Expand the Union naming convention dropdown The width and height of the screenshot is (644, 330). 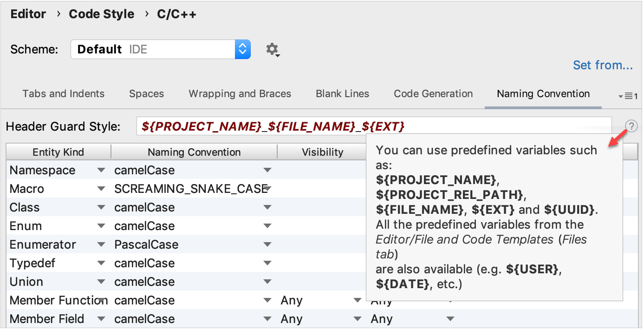click(x=267, y=282)
